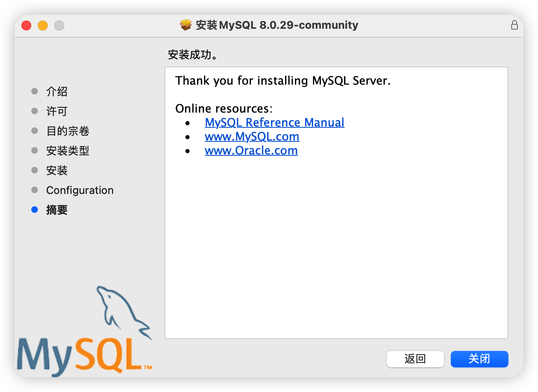Click the red close window button
The width and height of the screenshot is (538, 392).
tap(26, 25)
